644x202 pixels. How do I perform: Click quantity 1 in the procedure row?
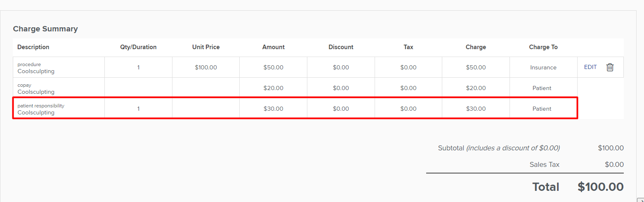[x=138, y=67]
